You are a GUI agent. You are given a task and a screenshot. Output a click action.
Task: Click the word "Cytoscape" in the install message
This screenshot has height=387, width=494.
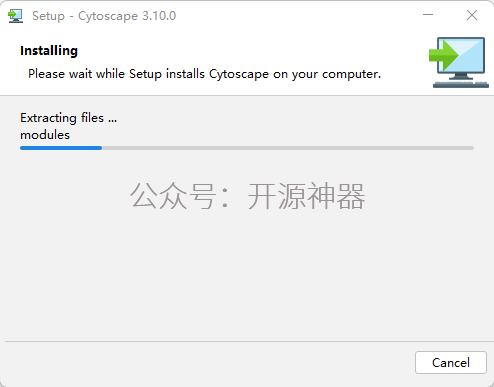(x=239, y=74)
